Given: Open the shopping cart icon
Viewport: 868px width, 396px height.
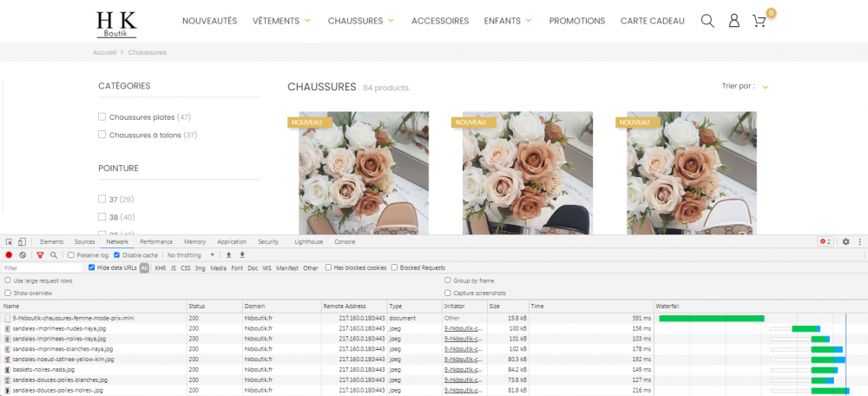Looking at the screenshot, I should click(759, 21).
